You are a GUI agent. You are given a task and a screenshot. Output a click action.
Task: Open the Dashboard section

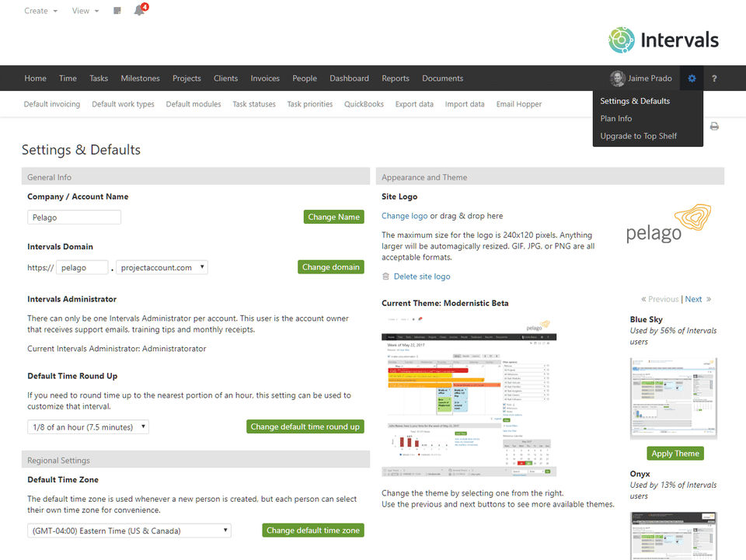point(349,78)
